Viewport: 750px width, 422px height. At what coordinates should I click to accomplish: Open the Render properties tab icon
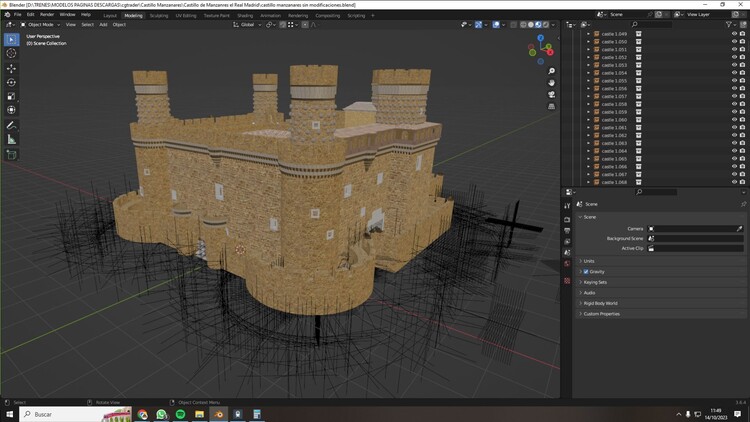[x=567, y=219]
